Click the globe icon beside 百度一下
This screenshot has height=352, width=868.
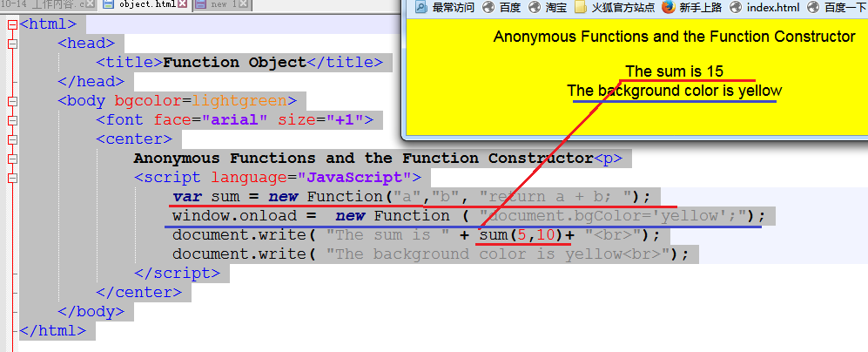click(813, 7)
